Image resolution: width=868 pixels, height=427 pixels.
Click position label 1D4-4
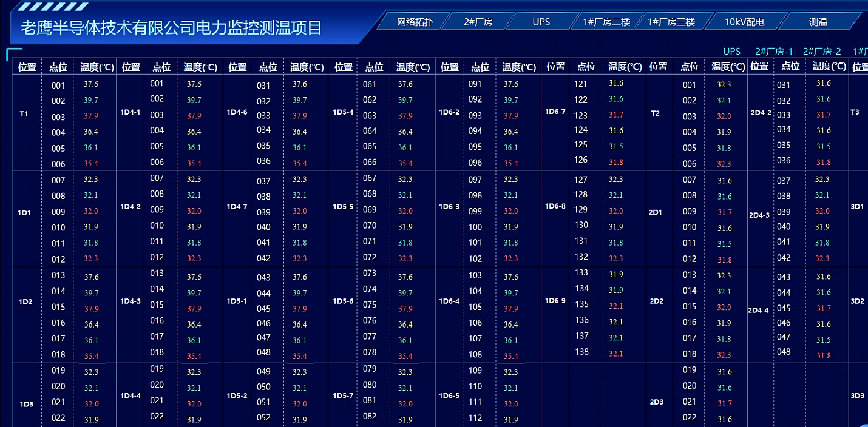(x=131, y=395)
